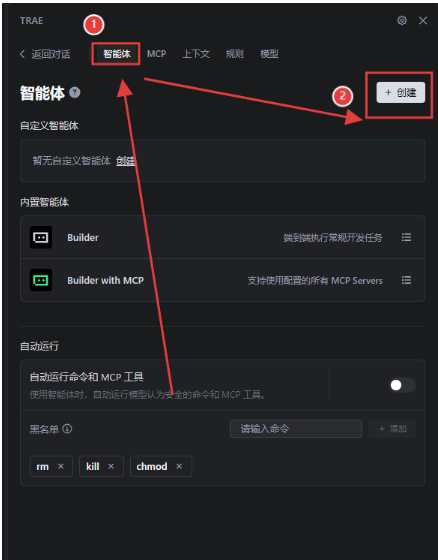Image resolution: width=438 pixels, height=560 pixels.
Task: Open the 模型 tab
Action: (x=269, y=54)
